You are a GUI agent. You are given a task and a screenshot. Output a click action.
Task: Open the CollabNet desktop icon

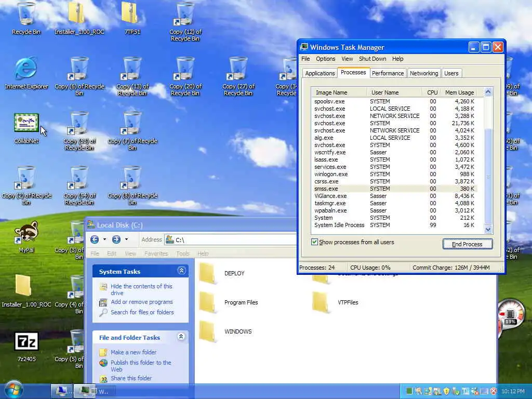tap(26, 128)
